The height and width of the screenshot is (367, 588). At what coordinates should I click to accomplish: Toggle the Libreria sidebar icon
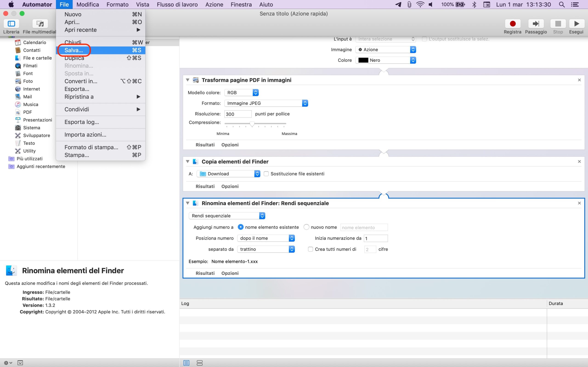coord(11,24)
